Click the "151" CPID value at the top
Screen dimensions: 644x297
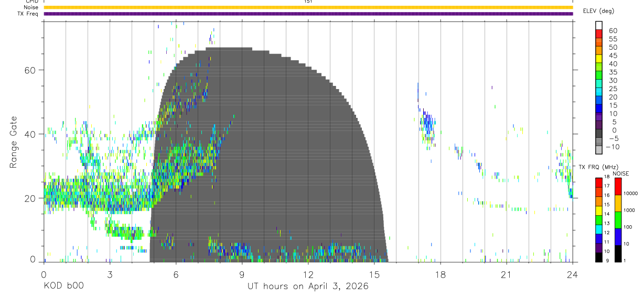click(308, 2)
